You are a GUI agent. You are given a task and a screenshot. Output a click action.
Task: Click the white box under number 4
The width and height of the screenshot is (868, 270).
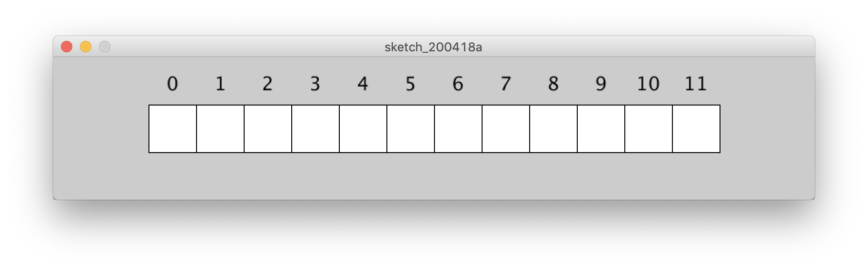363,129
